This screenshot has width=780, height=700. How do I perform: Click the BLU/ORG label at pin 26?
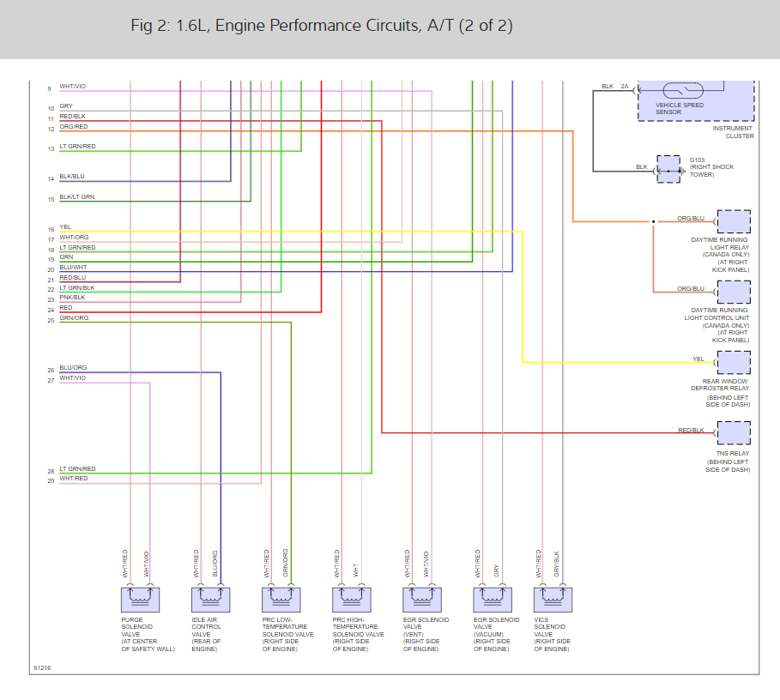tap(73, 368)
